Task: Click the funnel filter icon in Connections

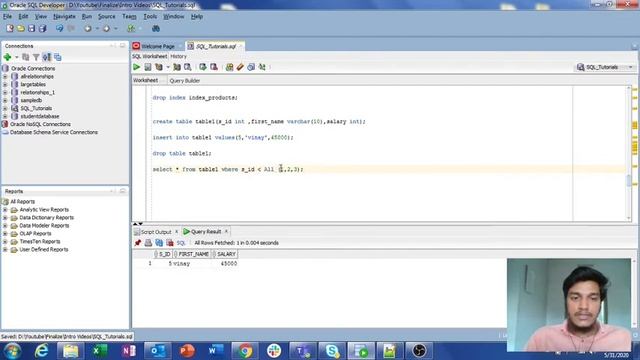Action: coord(36,57)
